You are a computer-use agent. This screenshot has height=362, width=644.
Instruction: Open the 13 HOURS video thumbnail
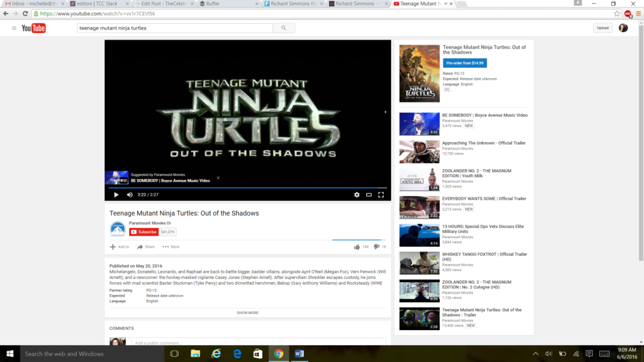pos(419,235)
